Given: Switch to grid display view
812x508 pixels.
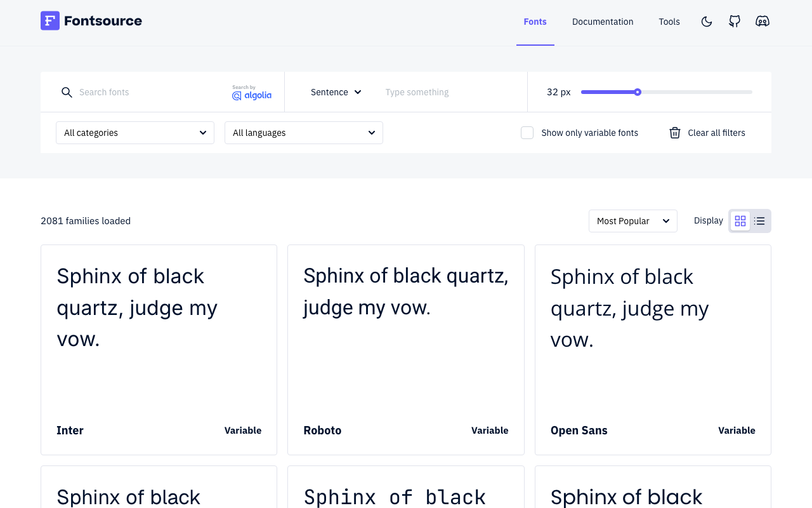Looking at the screenshot, I should [x=740, y=221].
